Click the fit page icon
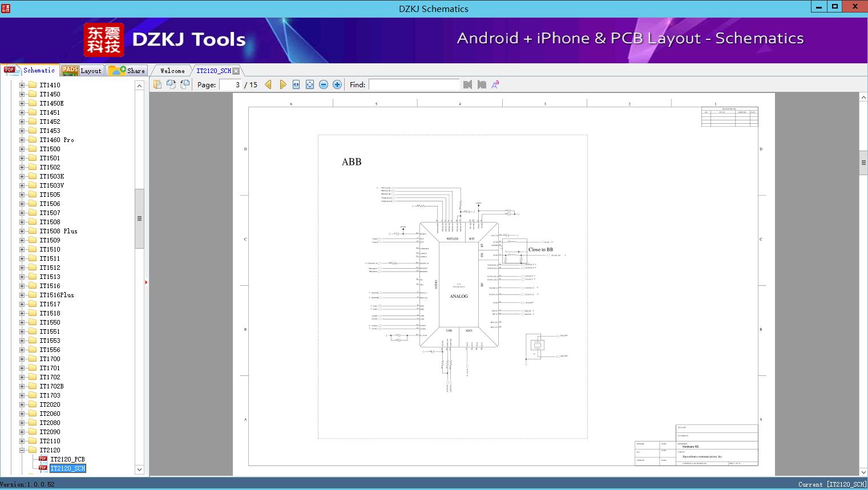 click(310, 84)
